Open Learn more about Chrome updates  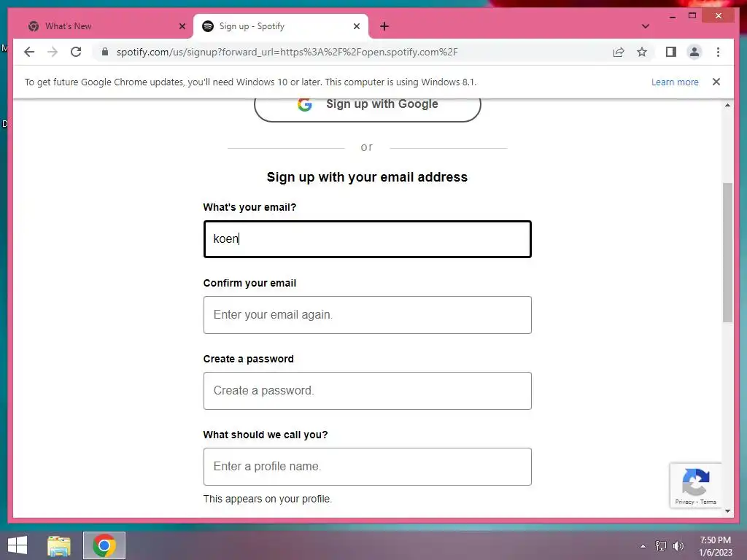point(675,82)
